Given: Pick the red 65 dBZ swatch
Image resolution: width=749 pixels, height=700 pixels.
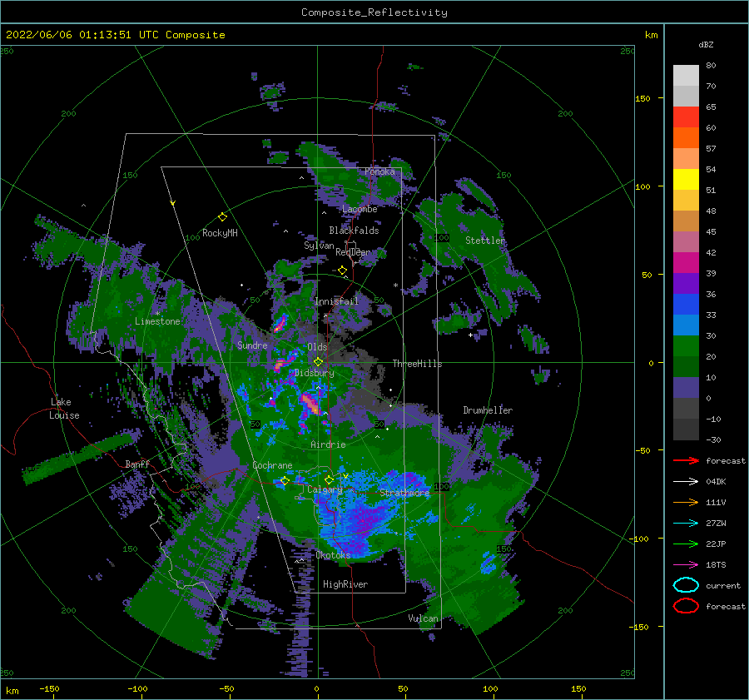Looking at the screenshot, I should [x=686, y=117].
